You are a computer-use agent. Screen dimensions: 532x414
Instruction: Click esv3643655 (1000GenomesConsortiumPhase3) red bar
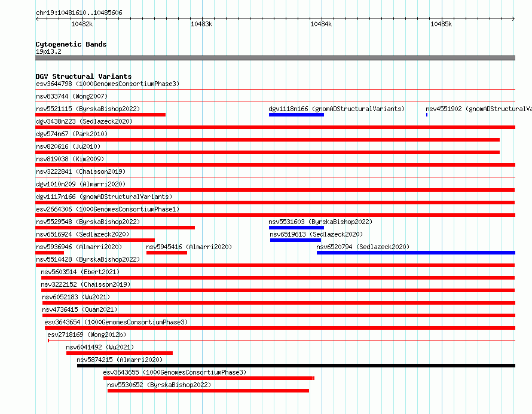pyautogui.click(x=209, y=378)
